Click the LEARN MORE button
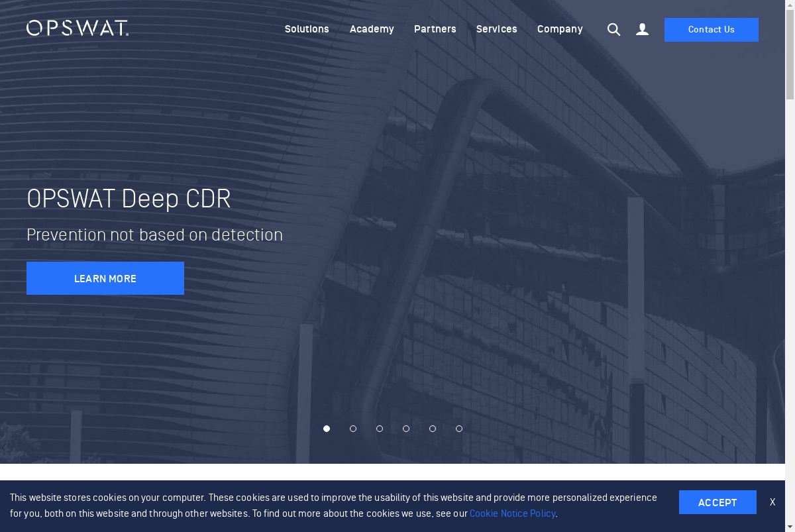This screenshot has width=795, height=532. point(105,278)
